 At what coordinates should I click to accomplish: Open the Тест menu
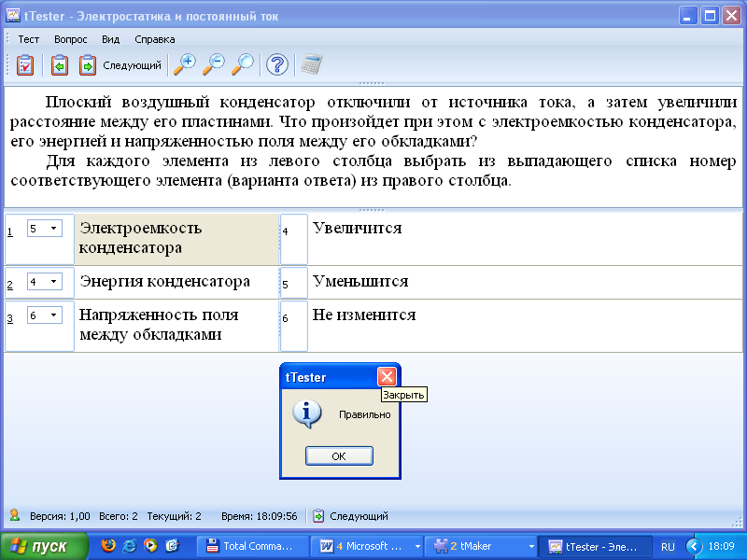29,39
